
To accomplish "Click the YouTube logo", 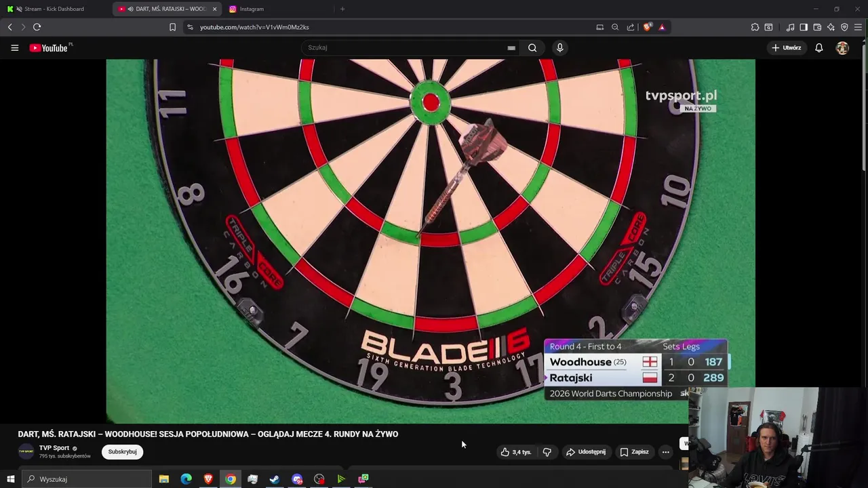I will click(49, 48).
